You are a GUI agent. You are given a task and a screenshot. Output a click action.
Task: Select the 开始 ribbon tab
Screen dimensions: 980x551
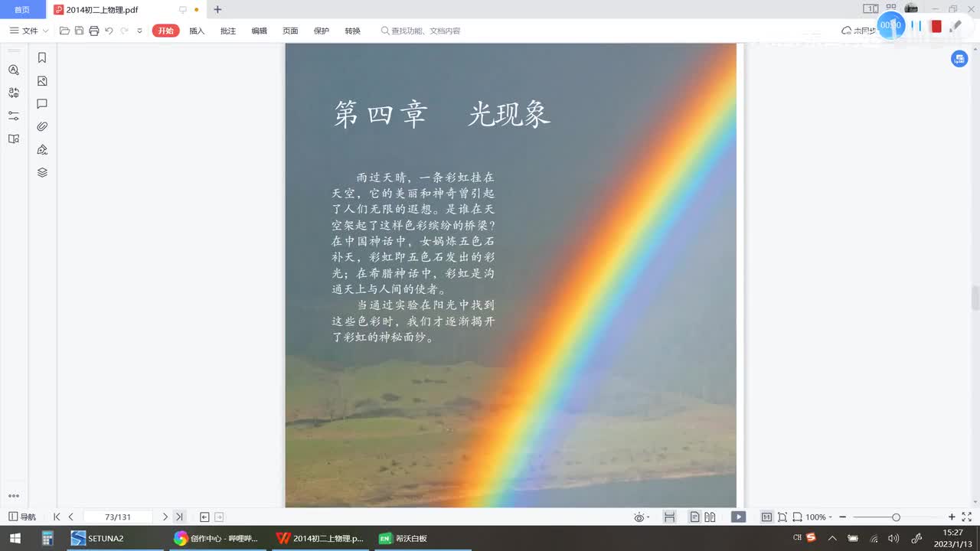point(165,31)
